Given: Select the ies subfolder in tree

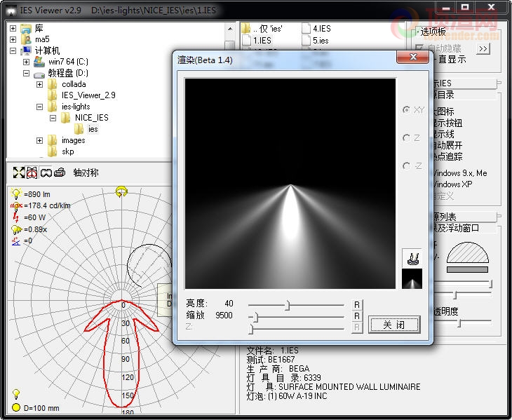Looking at the screenshot, I should 93,129.
